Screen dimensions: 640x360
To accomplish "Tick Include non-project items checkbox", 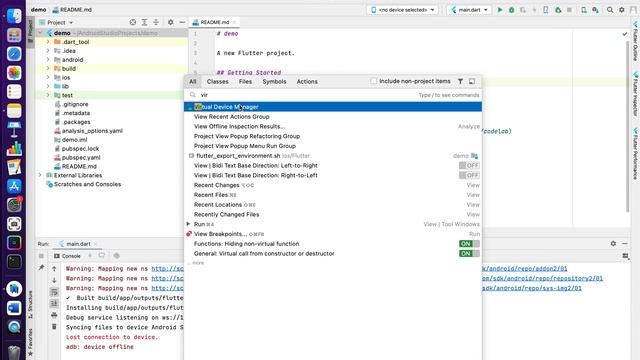I will (x=373, y=81).
